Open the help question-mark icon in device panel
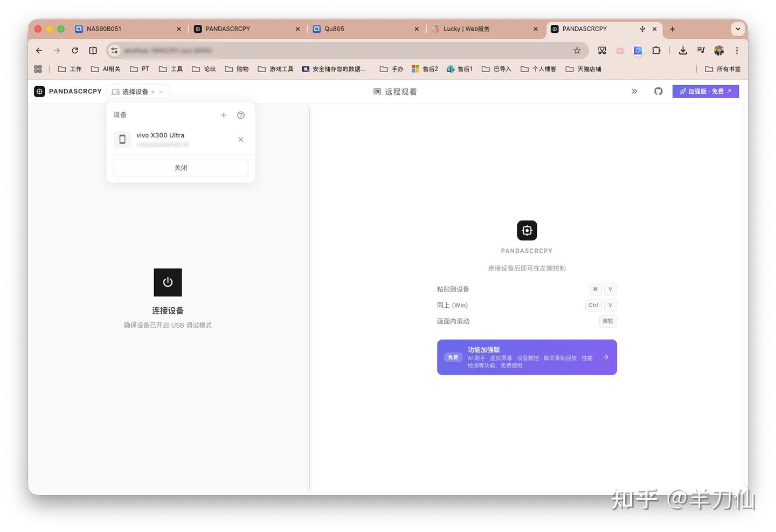Image resolution: width=776 pixels, height=532 pixels. pyautogui.click(x=241, y=115)
